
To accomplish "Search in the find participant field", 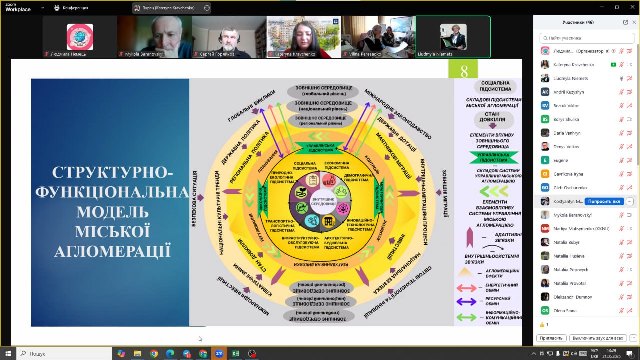I will point(587,38).
